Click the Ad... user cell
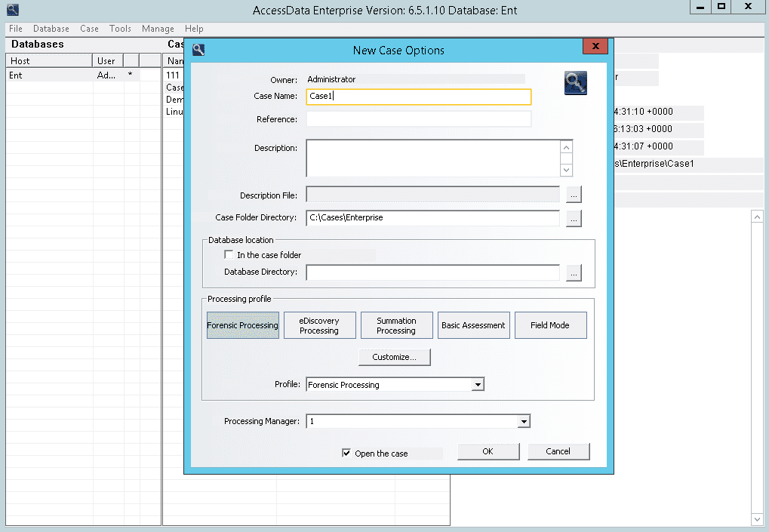Image resolution: width=769 pixels, height=532 pixels. pyautogui.click(x=106, y=75)
